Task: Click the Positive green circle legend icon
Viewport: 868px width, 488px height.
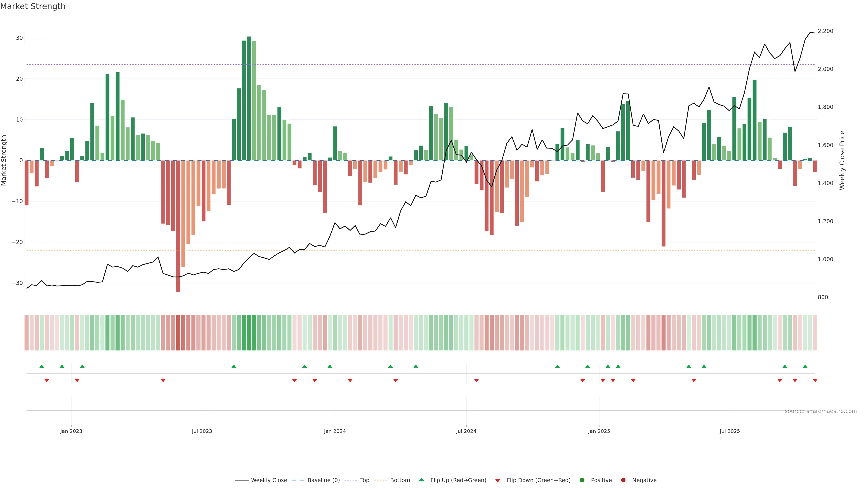Action: click(x=582, y=480)
